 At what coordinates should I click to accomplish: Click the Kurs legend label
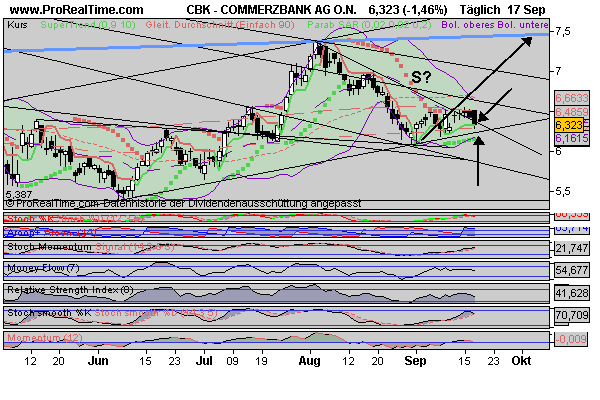(x=17, y=25)
